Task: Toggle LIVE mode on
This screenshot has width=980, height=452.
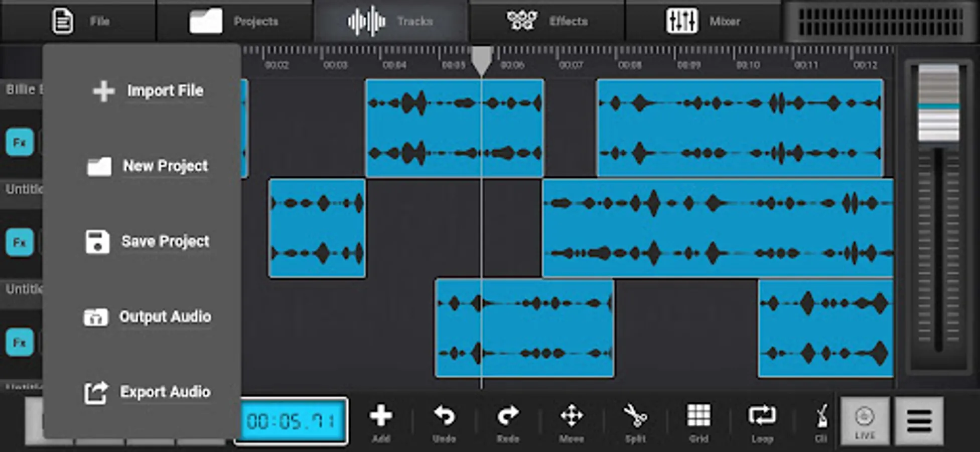Action: (x=864, y=422)
